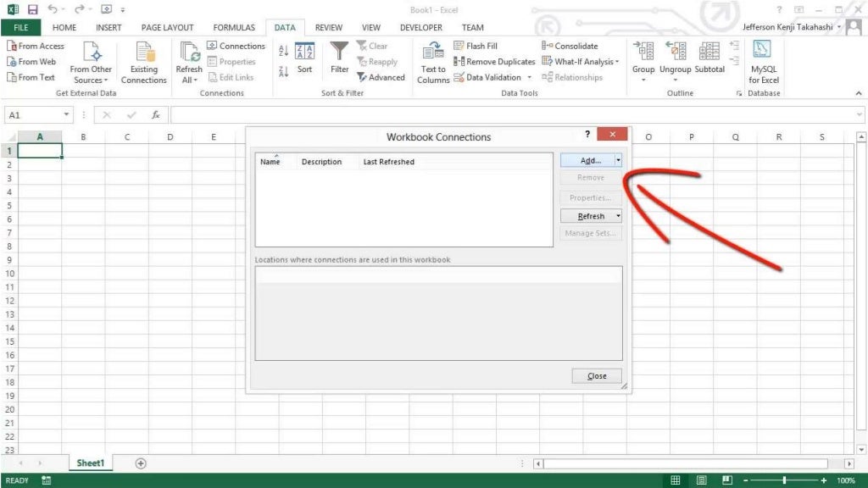
Task: Close the Workbook Connections dialog via Close button
Action: 597,376
